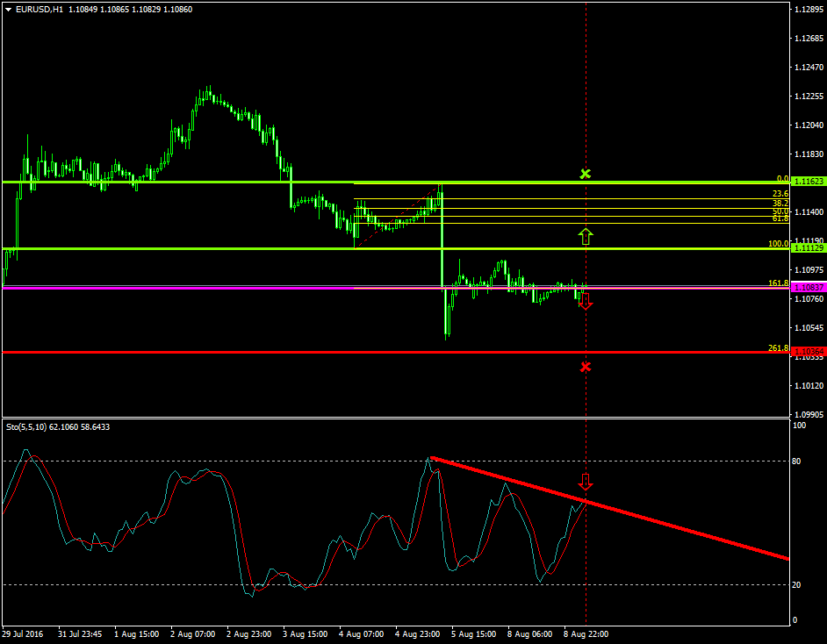The height and width of the screenshot is (644, 827).
Task: Click the red down arrow on the price chart
Action: tap(586, 303)
